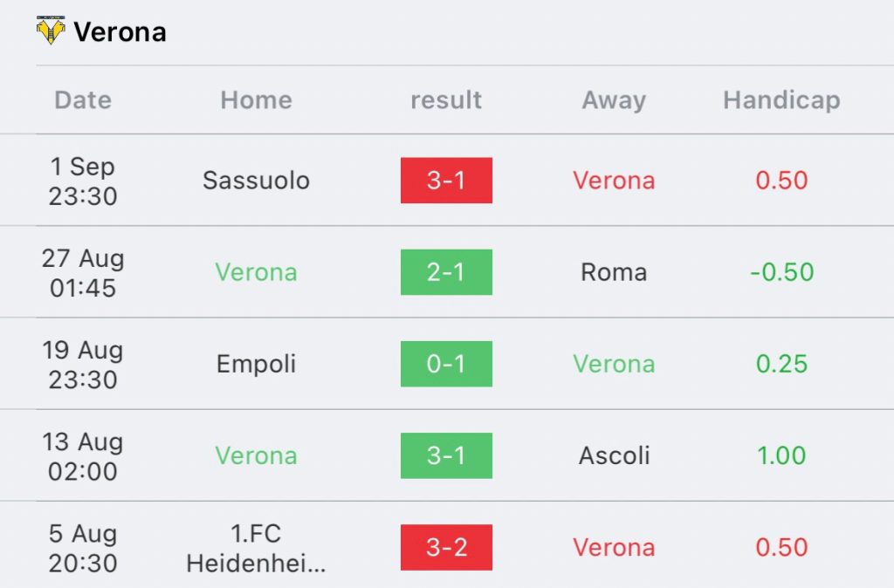The height and width of the screenshot is (588, 894).
Task: Open the green 2-1 Roma result badge
Action: pos(446,272)
